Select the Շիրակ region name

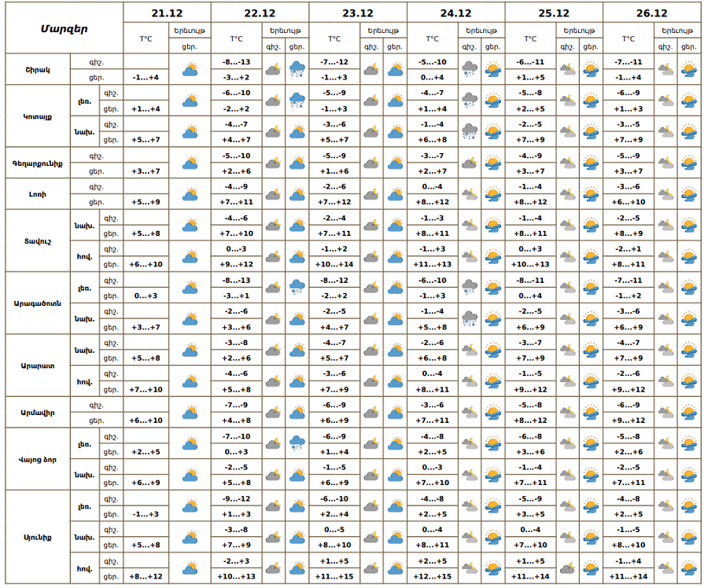click(38, 69)
